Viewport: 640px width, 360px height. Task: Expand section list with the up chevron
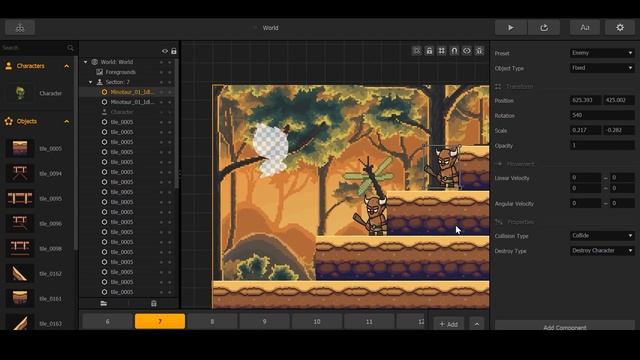(x=476, y=324)
